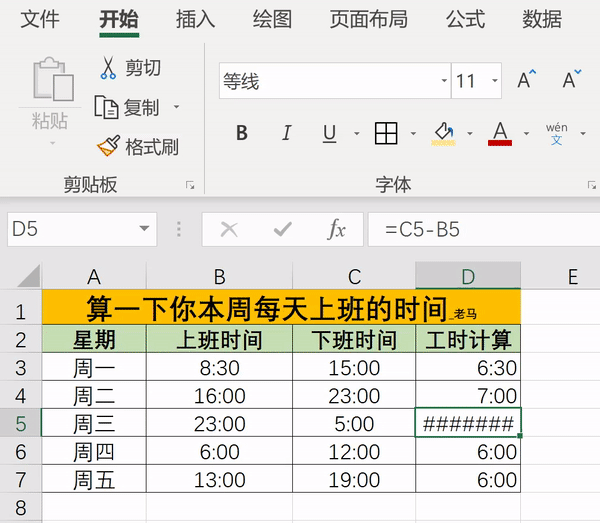Open the Paste options dropdown arrow
Viewport: 600px width, 523px height.
(53, 143)
